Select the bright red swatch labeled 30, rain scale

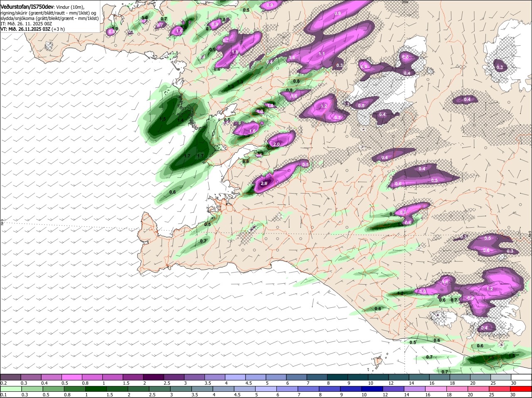click(x=521, y=389)
